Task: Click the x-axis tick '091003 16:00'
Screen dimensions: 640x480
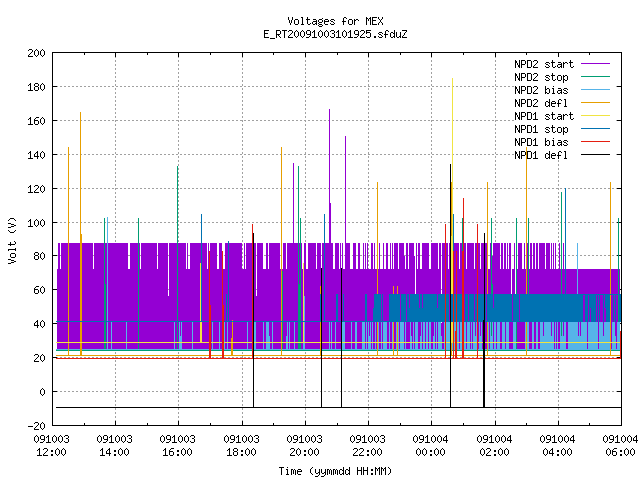Action: click(178, 446)
